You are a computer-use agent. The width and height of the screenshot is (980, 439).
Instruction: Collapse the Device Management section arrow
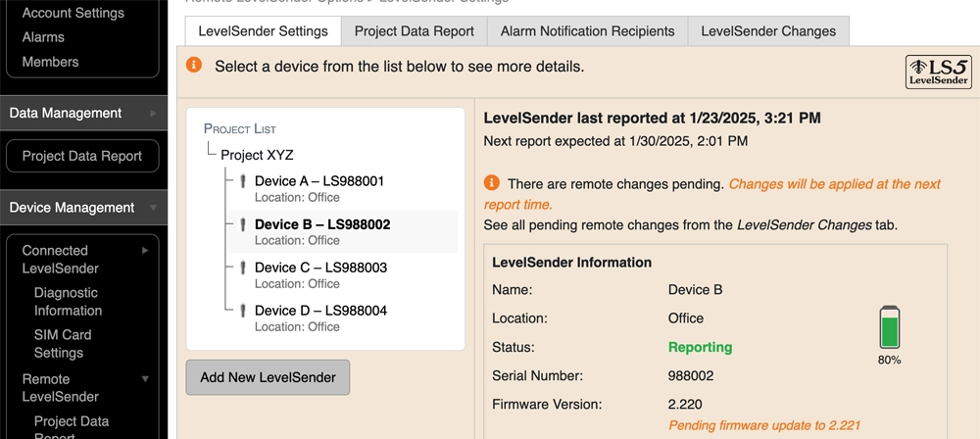coord(154,208)
